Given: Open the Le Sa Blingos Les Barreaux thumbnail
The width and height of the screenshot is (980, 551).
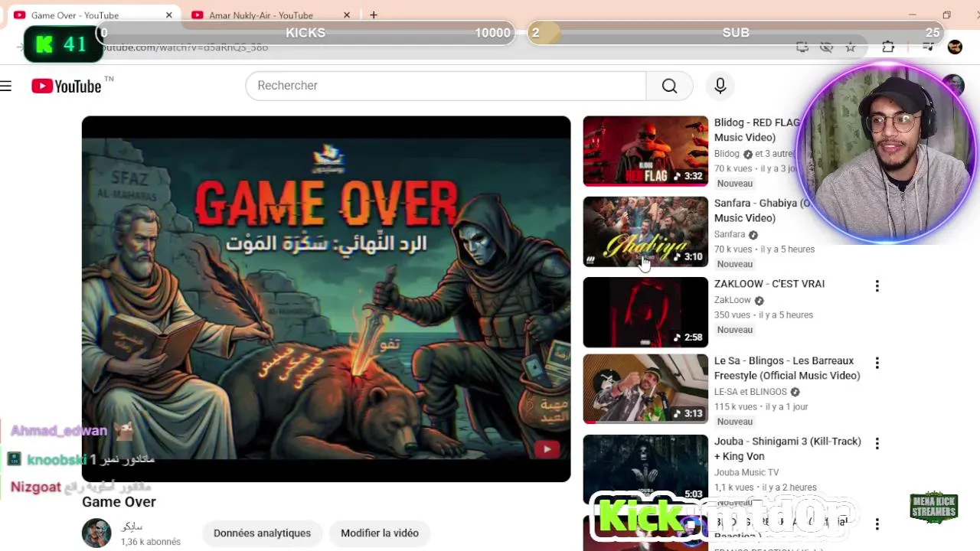Looking at the screenshot, I should tap(645, 389).
